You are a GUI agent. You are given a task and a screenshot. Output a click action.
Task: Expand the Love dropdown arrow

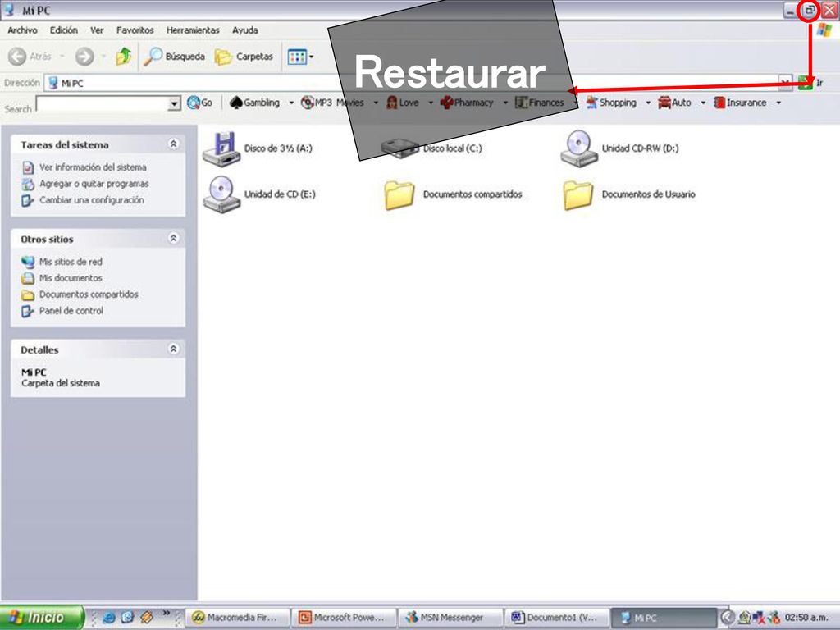[430, 103]
